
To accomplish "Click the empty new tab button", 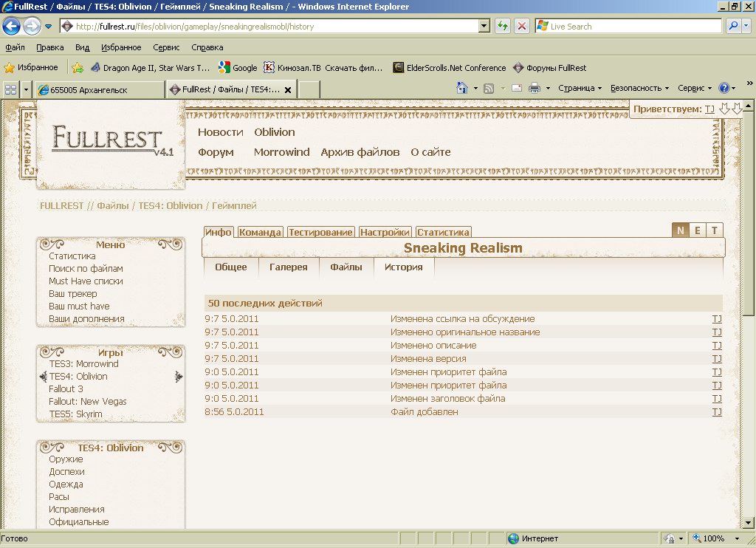I will (309, 89).
